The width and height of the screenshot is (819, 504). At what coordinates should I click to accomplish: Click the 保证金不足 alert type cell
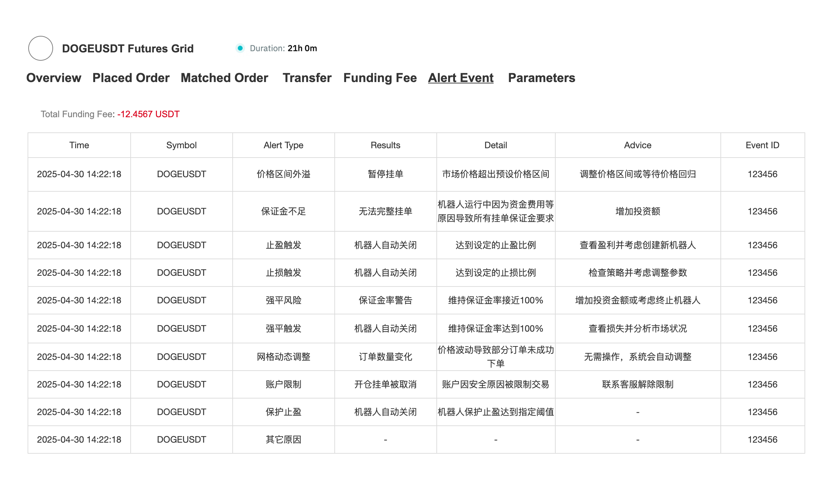coord(283,211)
